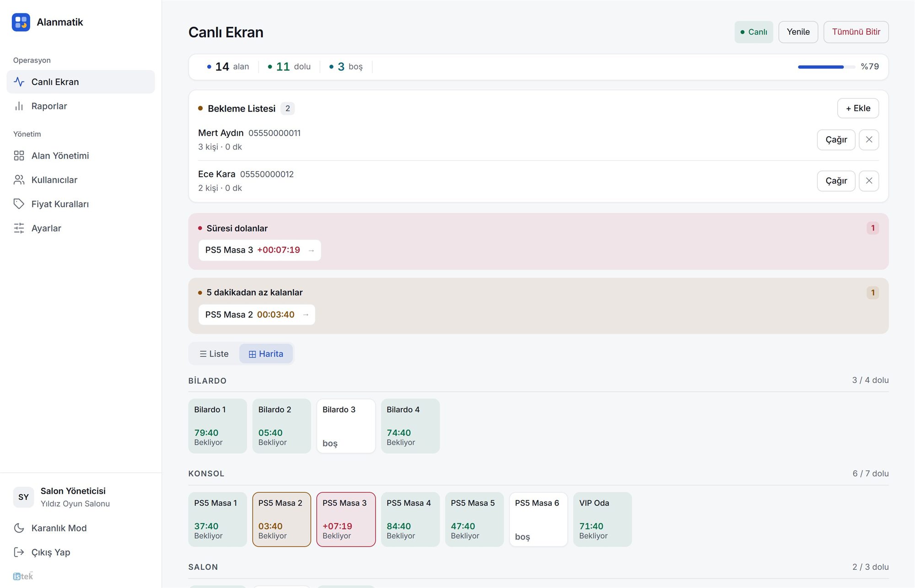
Task: Remove Ece Kara from waiting list
Action: 869,181
